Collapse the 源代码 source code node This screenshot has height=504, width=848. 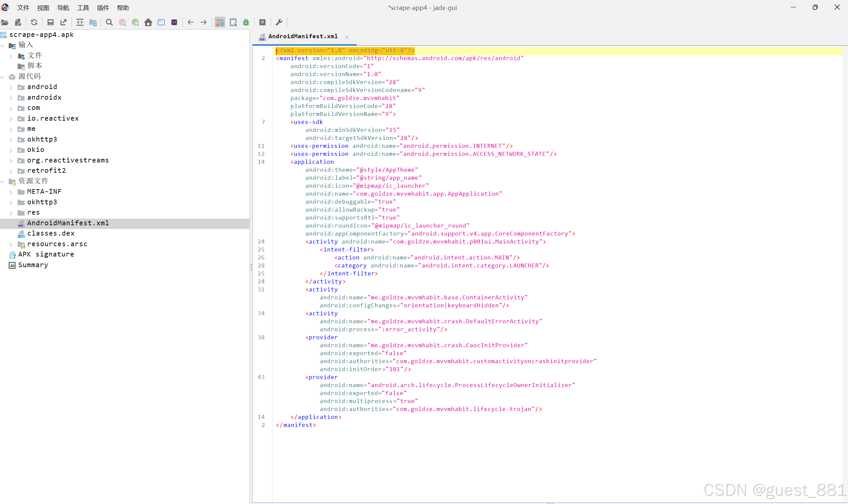pyautogui.click(x=3, y=77)
